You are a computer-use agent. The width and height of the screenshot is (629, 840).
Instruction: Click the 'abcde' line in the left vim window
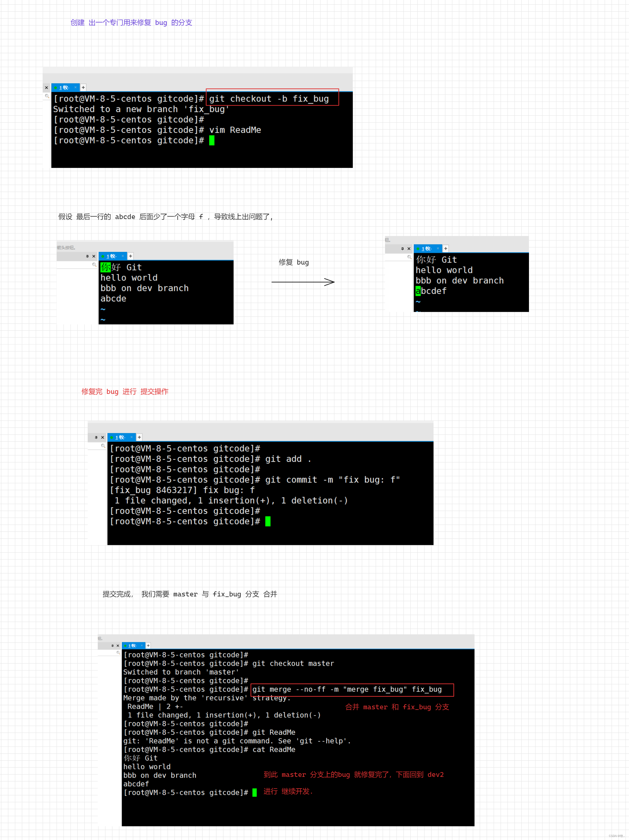click(x=113, y=298)
